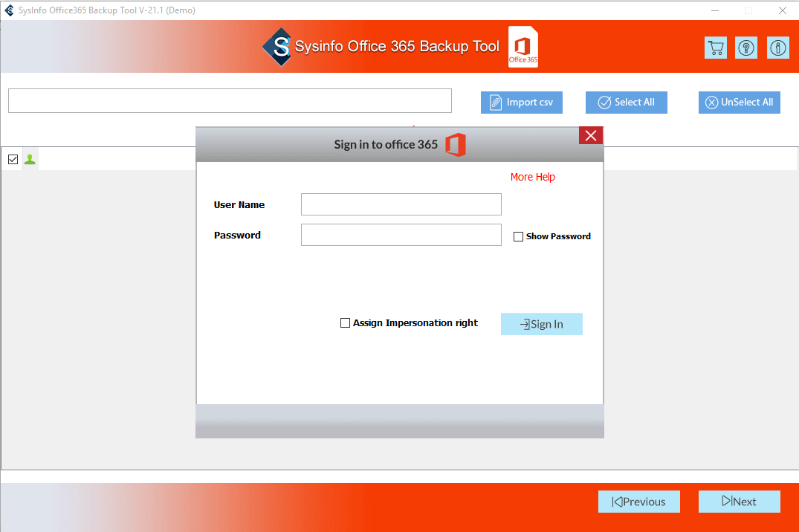Screen dimensions: 799x532
Task: Enable the Show Password checkbox
Action: [x=519, y=237]
